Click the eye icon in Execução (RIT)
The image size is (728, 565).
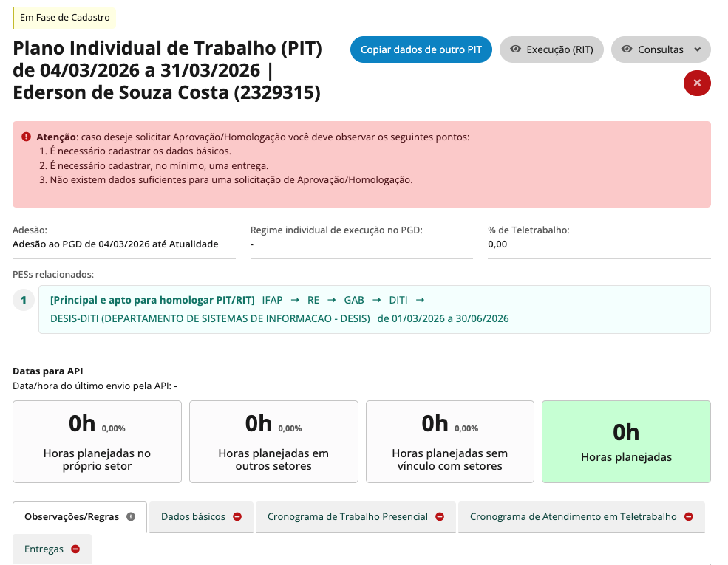coord(515,49)
